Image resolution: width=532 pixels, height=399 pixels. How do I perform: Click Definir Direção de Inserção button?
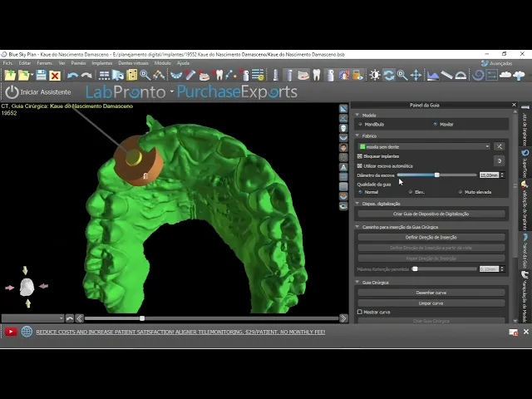[x=431, y=238]
